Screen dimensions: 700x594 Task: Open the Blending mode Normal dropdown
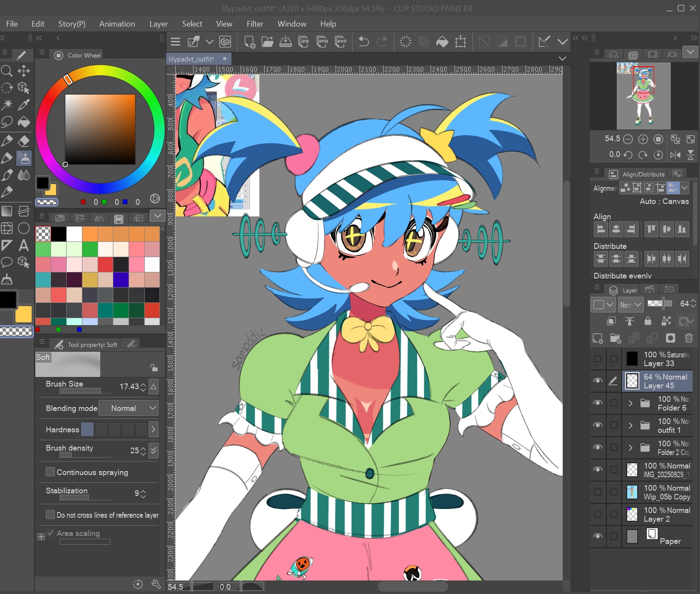129,408
